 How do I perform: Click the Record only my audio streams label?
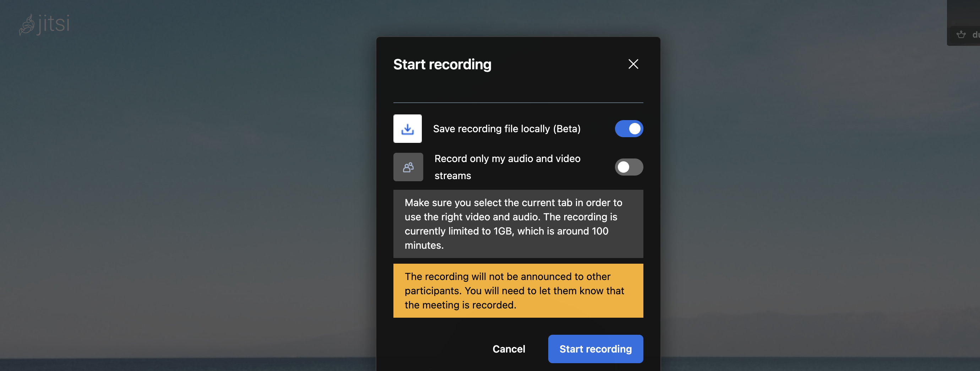507,167
